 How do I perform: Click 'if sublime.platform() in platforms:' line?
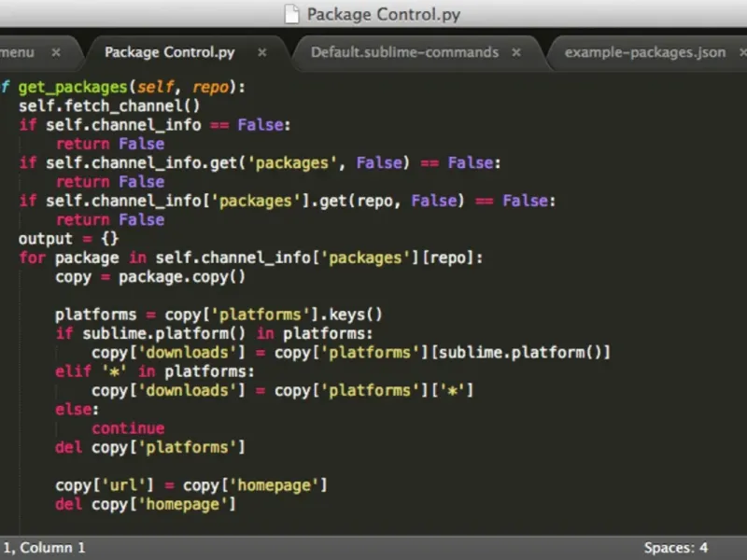click(214, 333)
